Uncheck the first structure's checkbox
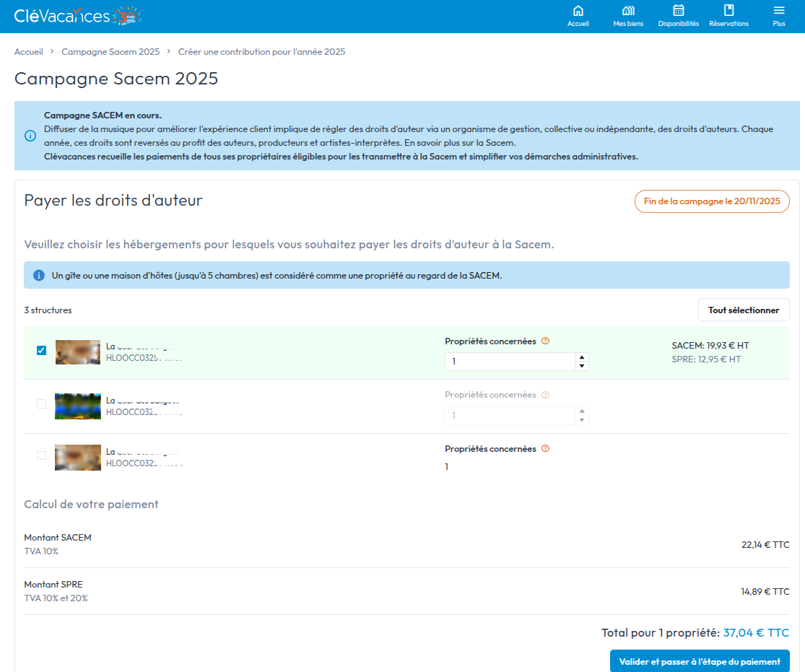The height and width of the screenshot is (672, 805). (x=42, y=350)
